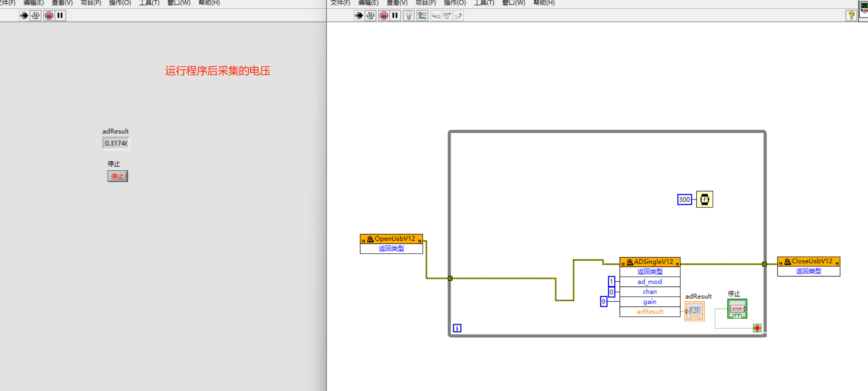
Task: Click Run arrow in block diagram toolbar
Action: pos(359,16)
